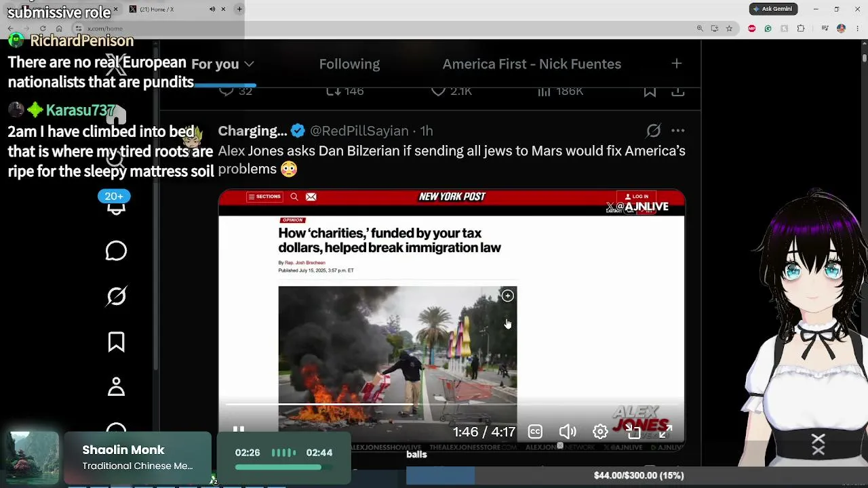Close the Home / X browser tab
Viewport: 868px width, 488px height.
click(x=223, y=9)
